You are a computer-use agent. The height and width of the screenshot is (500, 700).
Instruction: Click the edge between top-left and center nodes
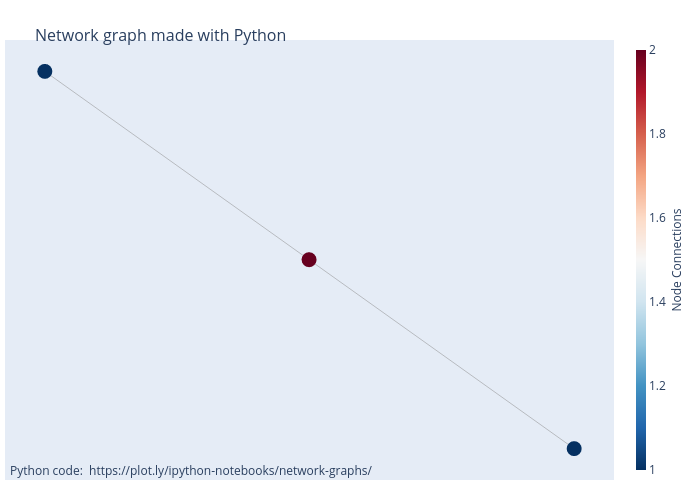(x=177, y=165)
